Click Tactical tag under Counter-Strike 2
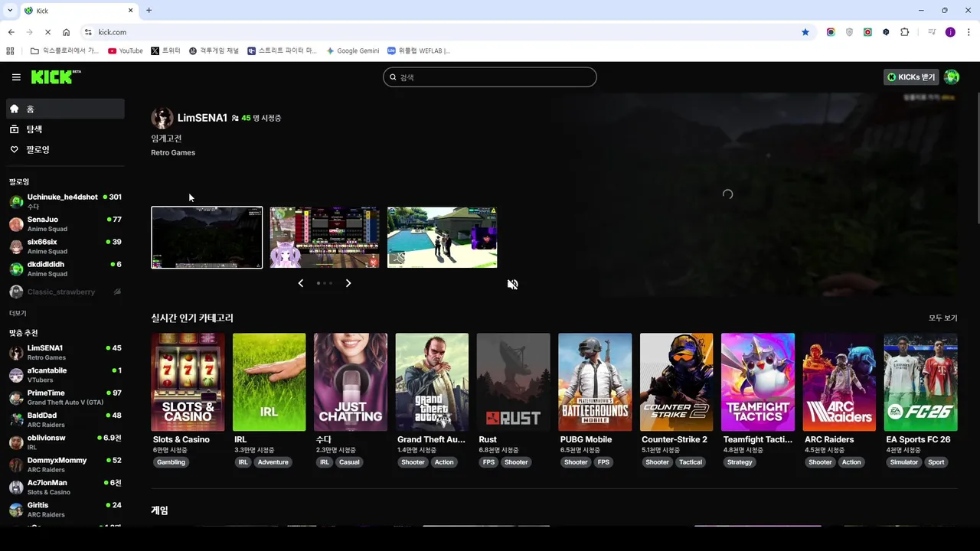The width and height of the screenshot is (980, 551). (690, 462)
